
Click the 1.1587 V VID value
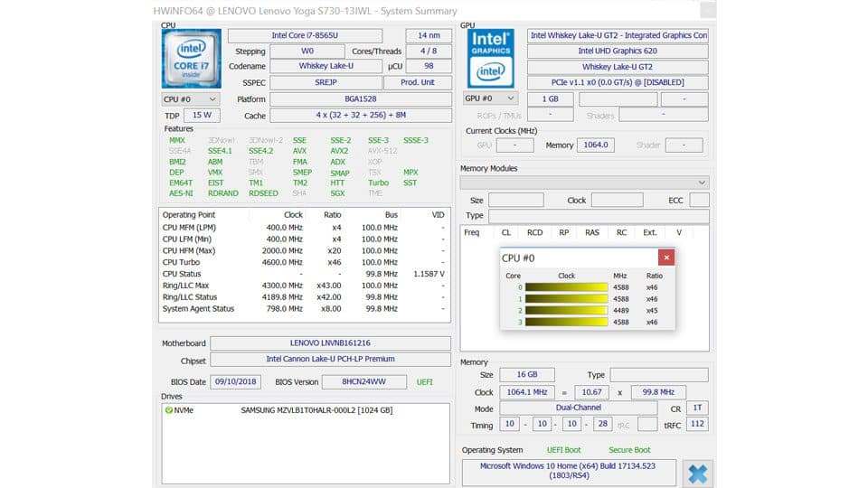(429, 274)
